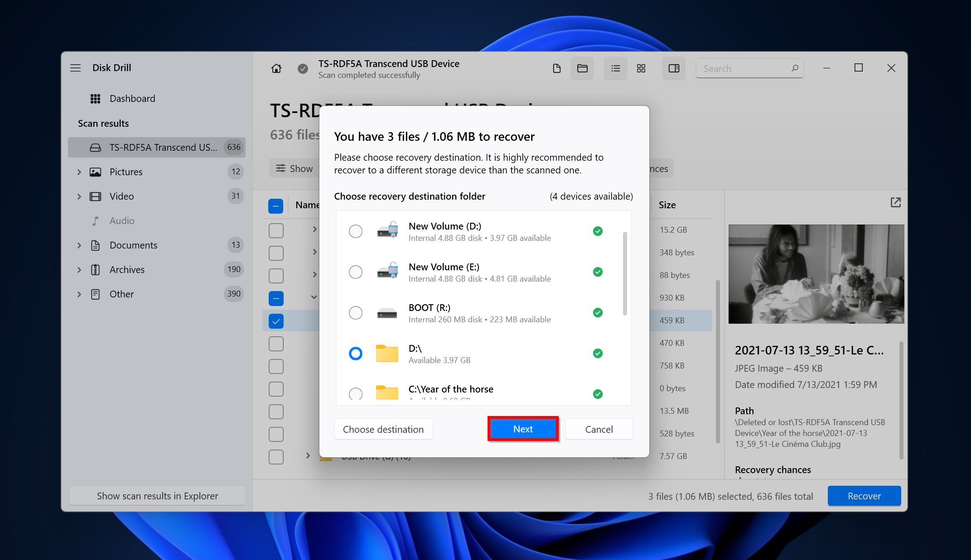
Task: Expand the Video category
Action: (x=79, y=196)
